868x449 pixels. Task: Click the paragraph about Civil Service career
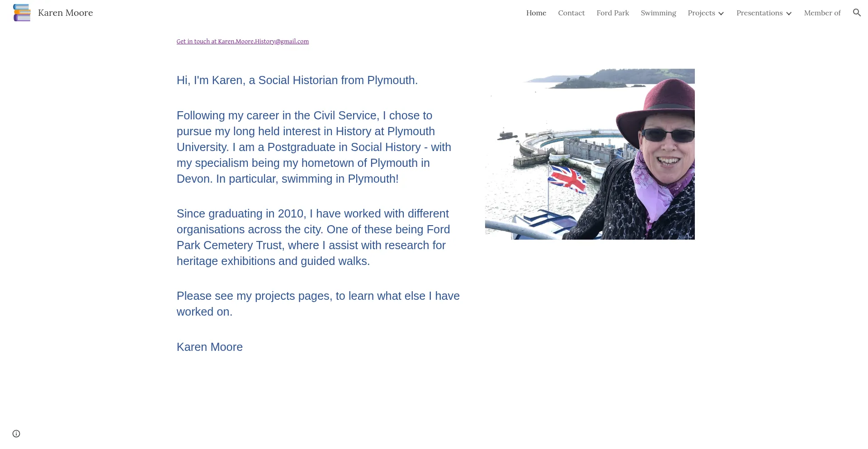[x=314, y=147]
